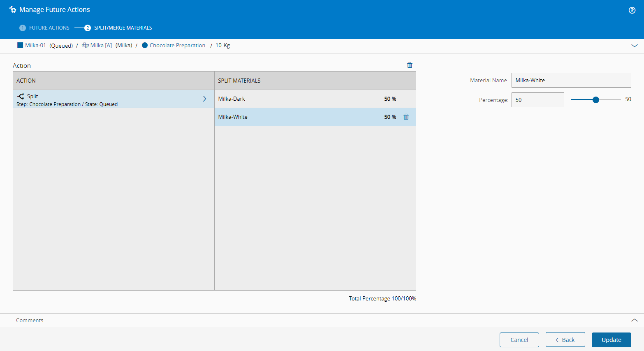Click the Milka [A] flow icon
This screenshot has width=644, height=351.
(x=85, y=45)
